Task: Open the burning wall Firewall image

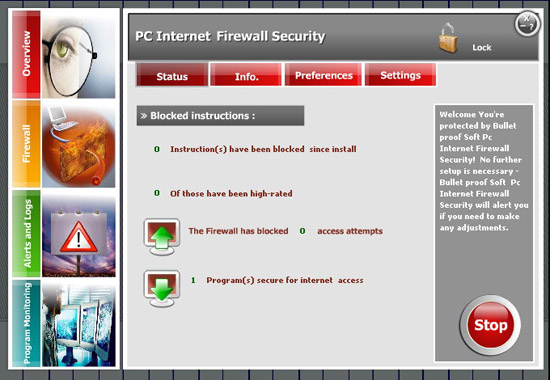Action: coord(79,144)
